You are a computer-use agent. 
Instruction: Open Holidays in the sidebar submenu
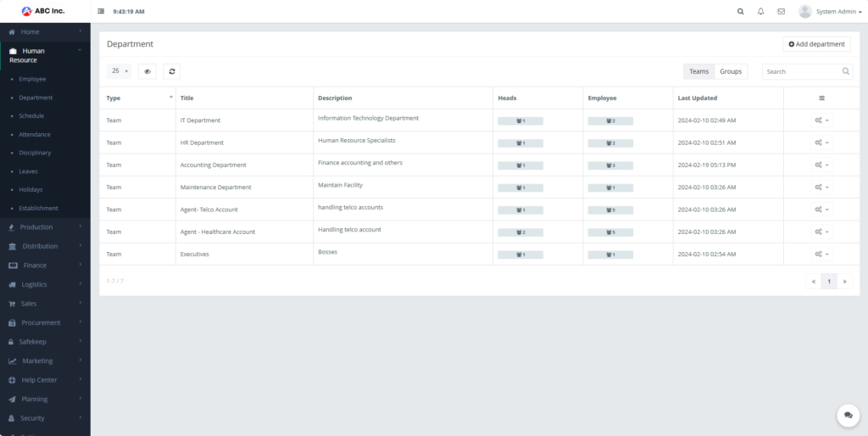(31, 189)
